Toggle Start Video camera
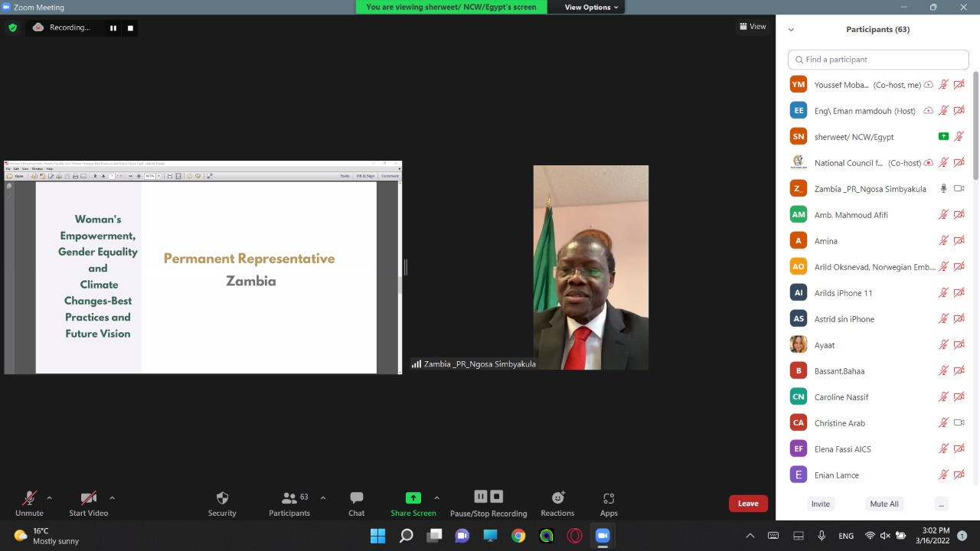 click(x=88, y=503)
